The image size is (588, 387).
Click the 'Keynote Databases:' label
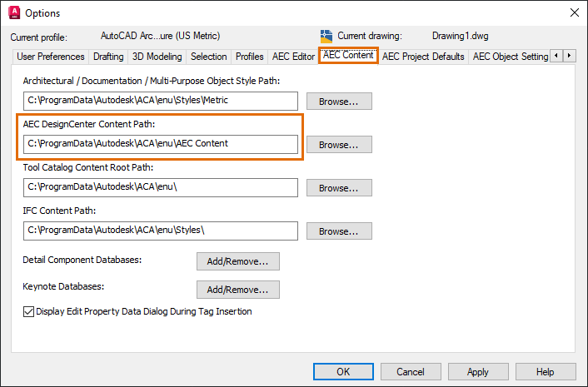tap(63, 286)
